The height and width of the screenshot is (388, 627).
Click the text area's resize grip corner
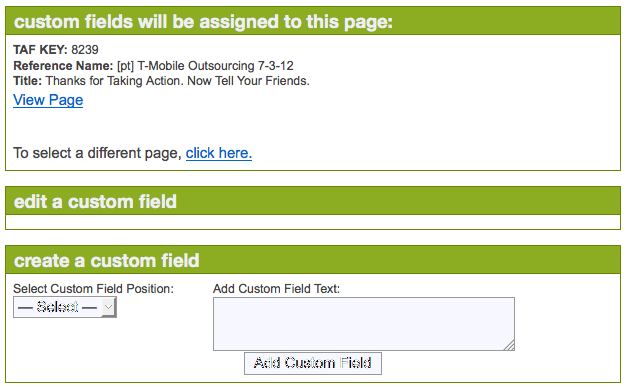pyautogui.click(x=509, y=346)
